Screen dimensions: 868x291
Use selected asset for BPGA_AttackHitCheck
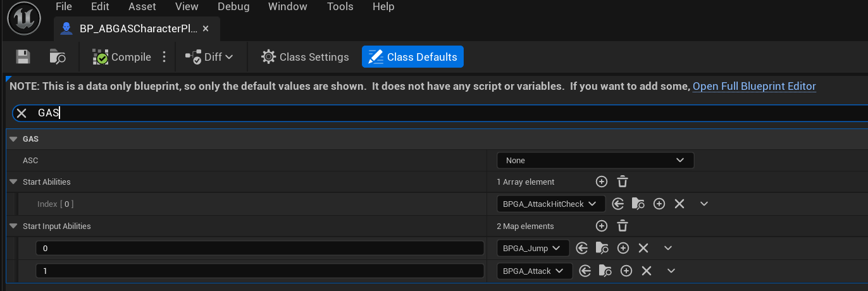click(618, 204)
